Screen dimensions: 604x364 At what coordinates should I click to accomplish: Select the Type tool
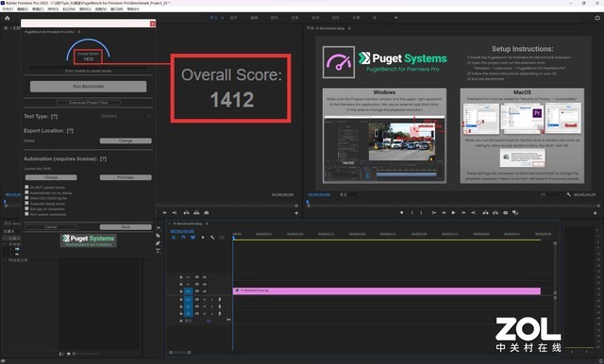pyautogui.click(x=158, y=251)
